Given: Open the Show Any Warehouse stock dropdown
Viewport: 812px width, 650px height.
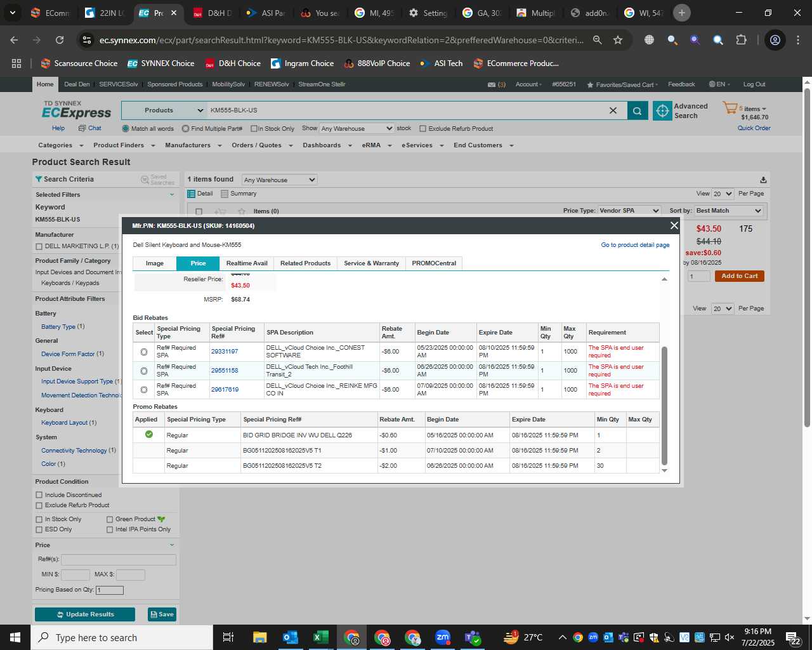Looking at the screenshot, I should pyautogui.click(x=357, y=128).
